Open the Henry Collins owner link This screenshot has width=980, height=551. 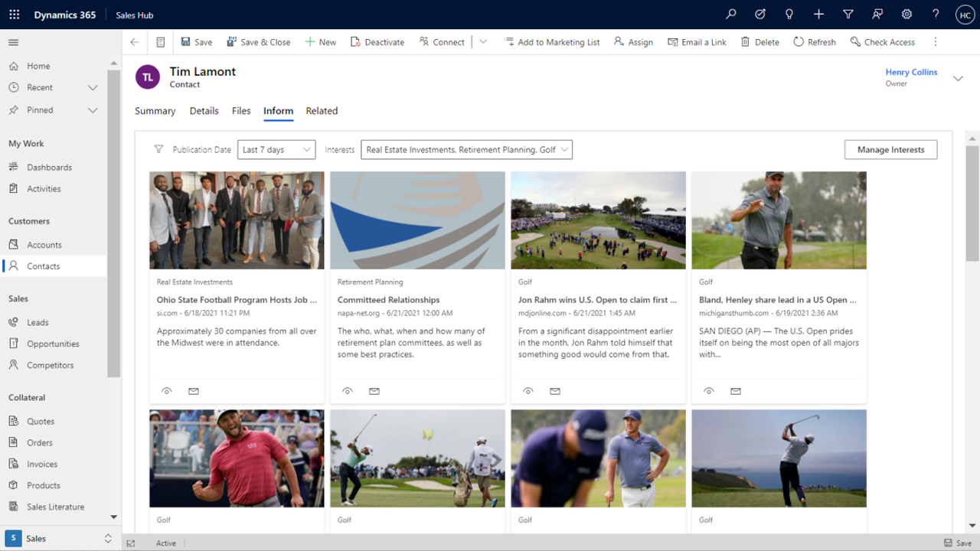click(x=911, y=72)
